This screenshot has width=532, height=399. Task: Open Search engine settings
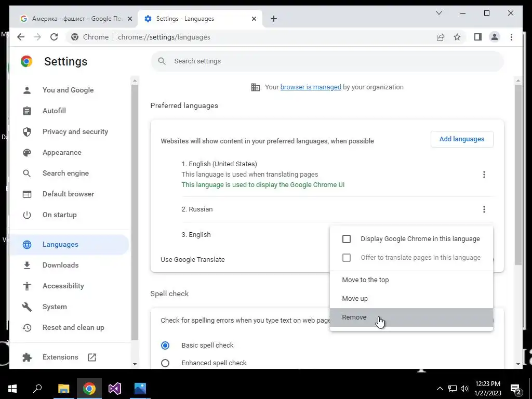[x=65, y=173]
